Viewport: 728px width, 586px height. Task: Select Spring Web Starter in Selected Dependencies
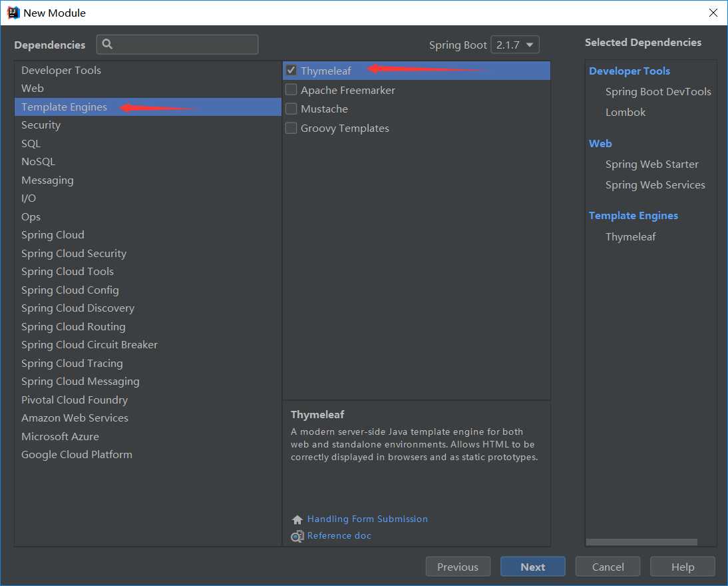[652, 164]
